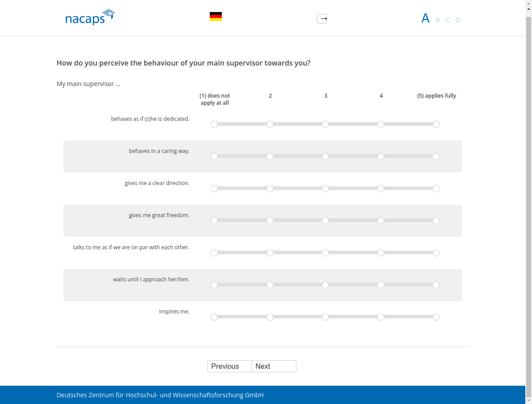
Task: Go to the Next survey page
Action: pos(274,366)
